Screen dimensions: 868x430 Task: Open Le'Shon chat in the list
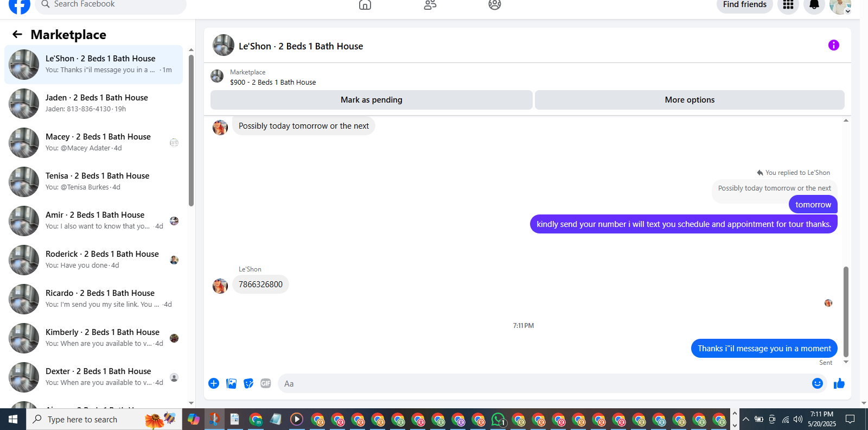(93, 65)
